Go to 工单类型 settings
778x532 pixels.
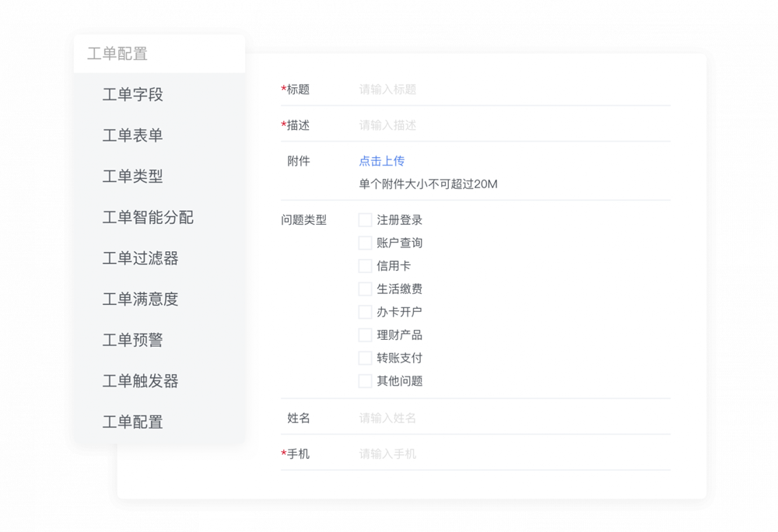tap(132, 176)
